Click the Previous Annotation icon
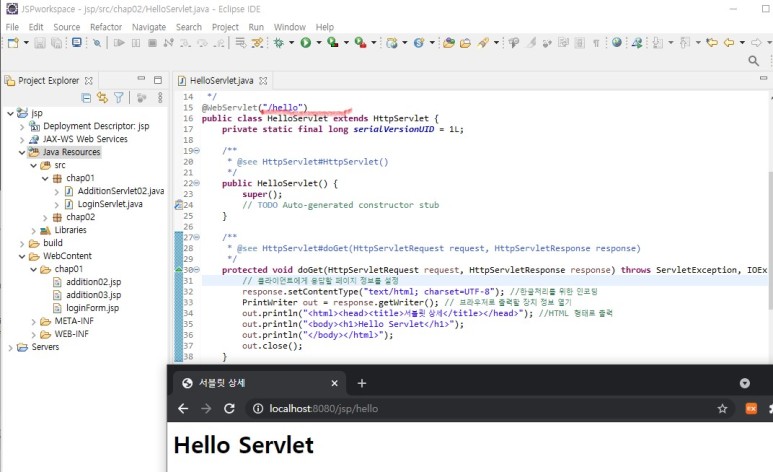The height and width of the screenshot is (472, 773). pos(685,43)
